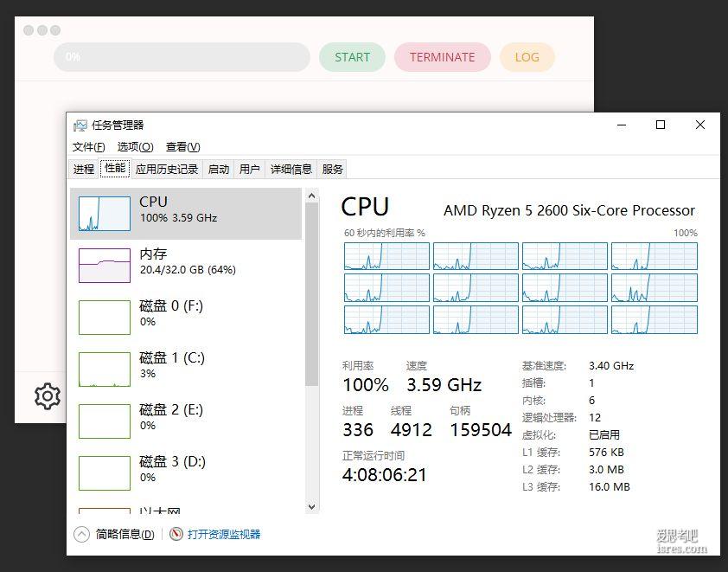Minimize the Task Manager window
The height and width of the screenshot is (572, 728).
click(622, 125)
